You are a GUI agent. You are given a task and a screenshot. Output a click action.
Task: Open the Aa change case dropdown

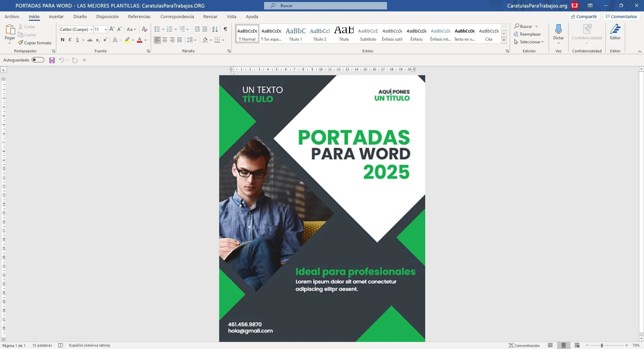point(131,29)
